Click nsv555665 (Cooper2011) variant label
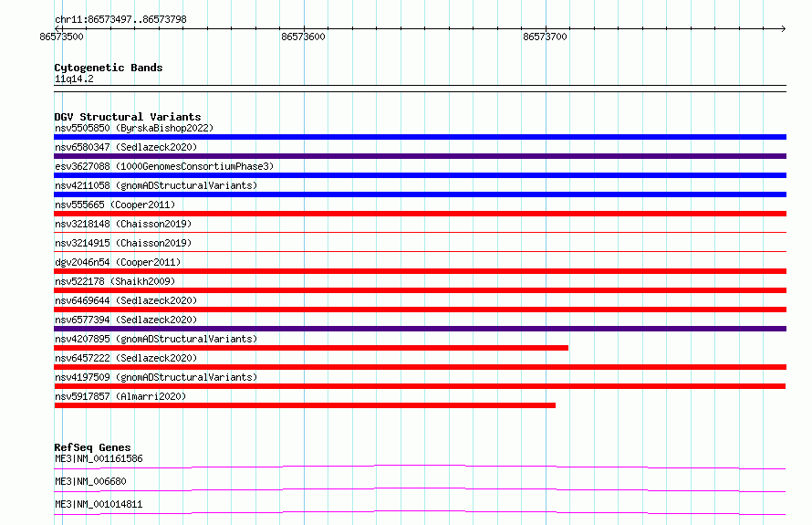This screenshot has height=525, width=812. pos(115,205)
